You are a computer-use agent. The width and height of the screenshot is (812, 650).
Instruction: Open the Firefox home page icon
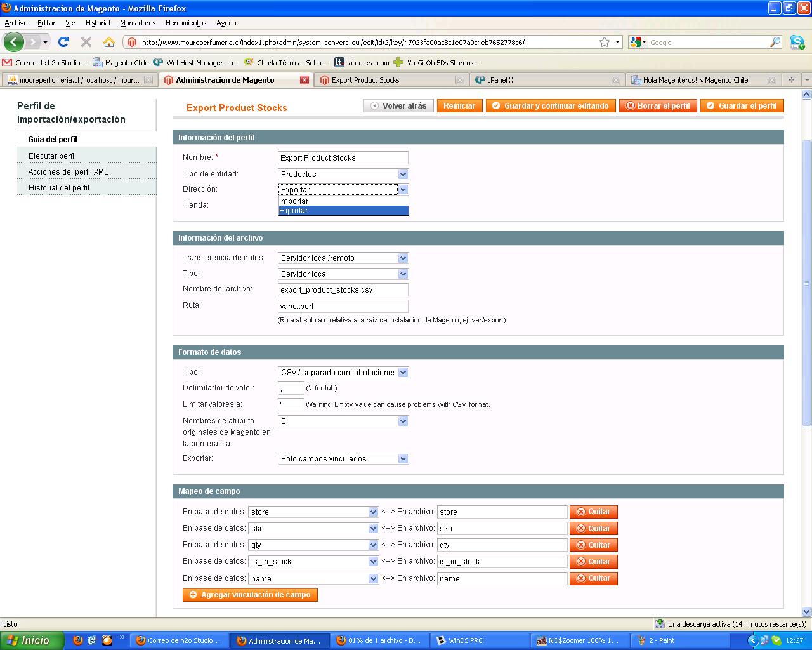pyautogui.click(x=109, y=42)
